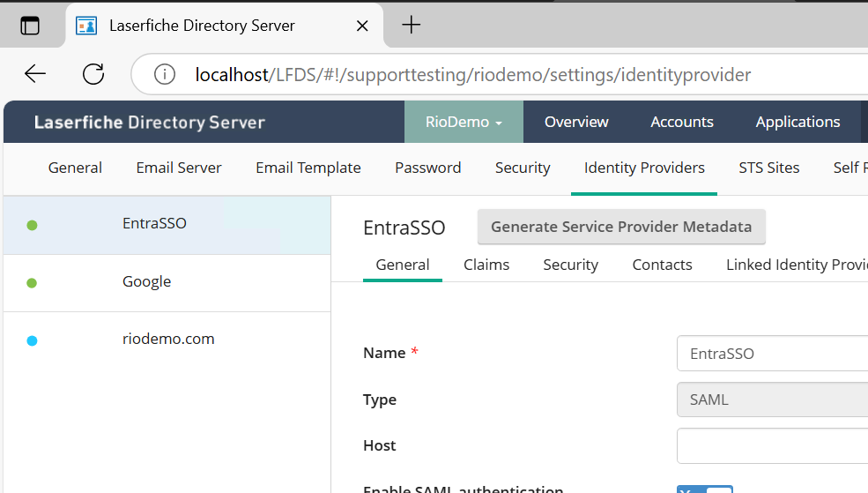Open the STS Sites tab

click(769, 168)
